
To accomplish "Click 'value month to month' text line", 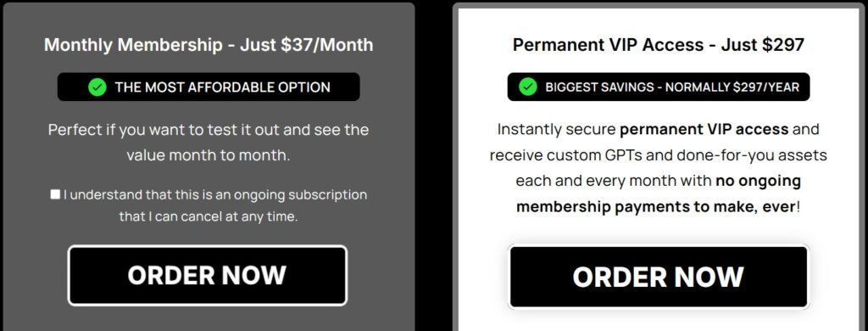I will (x=209, y=155).
